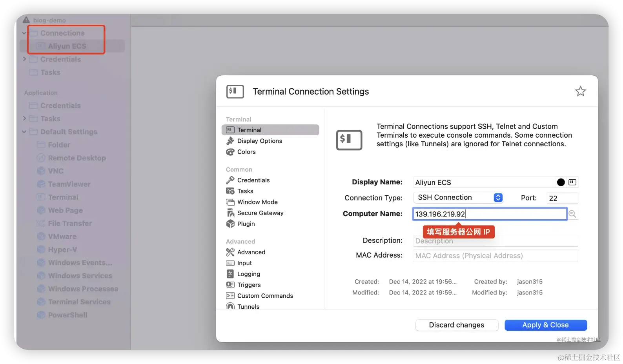623x364 pixels.
Task: Click the Modified date 'Dec 14, 2022 at 19:59…'
Action: coord(423,293)
